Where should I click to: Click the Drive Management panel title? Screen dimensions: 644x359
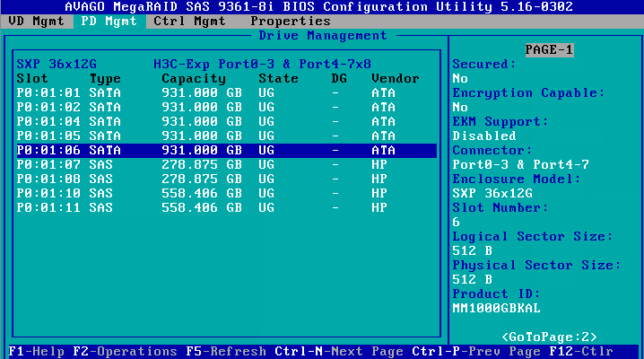point(323,36)
